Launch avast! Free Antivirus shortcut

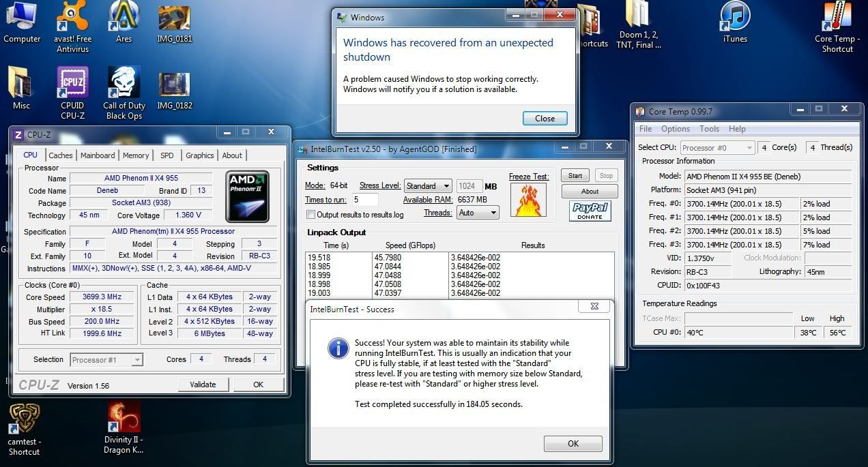click(x=73, y=26)
